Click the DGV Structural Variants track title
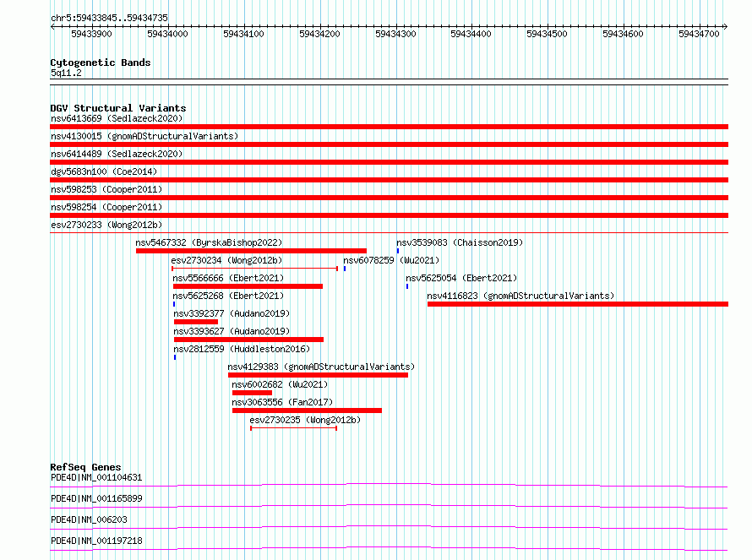The height and width of the screenshot is (560, 752). pyautogui.click(x=118, y=108)
